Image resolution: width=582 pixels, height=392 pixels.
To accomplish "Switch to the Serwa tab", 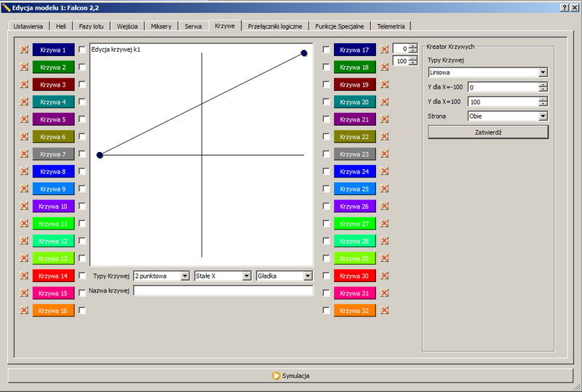I will click(193, 26).
